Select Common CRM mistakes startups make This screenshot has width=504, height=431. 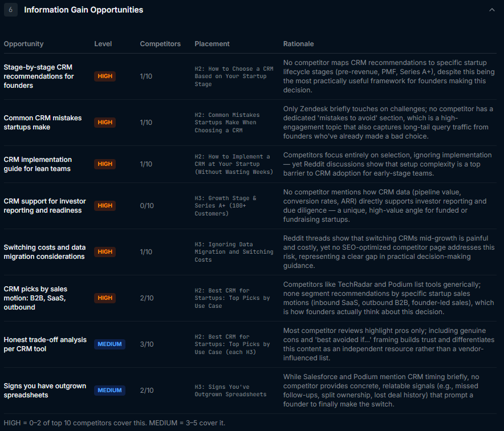point(43,123)
